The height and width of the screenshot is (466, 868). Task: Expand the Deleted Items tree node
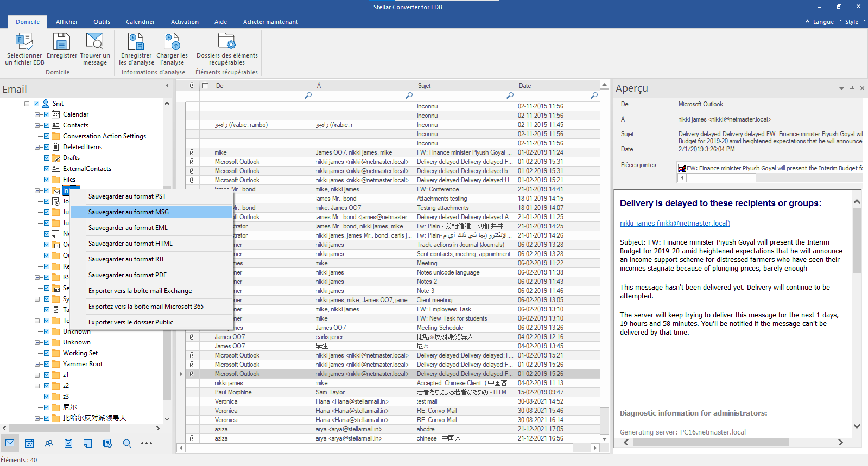coord(37,147)
